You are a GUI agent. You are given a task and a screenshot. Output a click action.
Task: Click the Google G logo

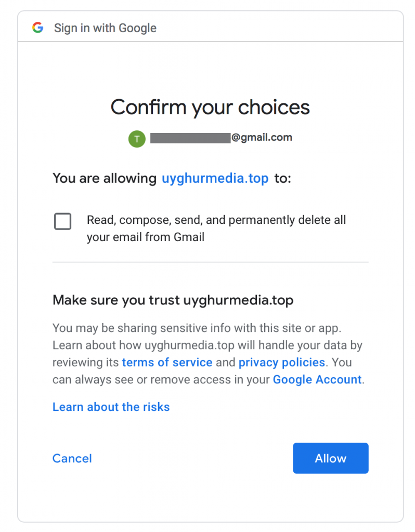coord(37,28)
